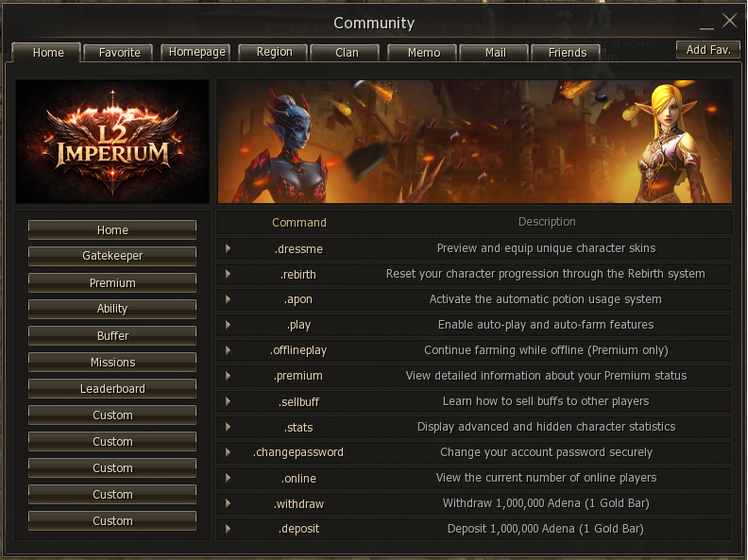Expand the .withdraw command row arrow
The width and height of the screenshot is (748, 560).
point(228,503)
